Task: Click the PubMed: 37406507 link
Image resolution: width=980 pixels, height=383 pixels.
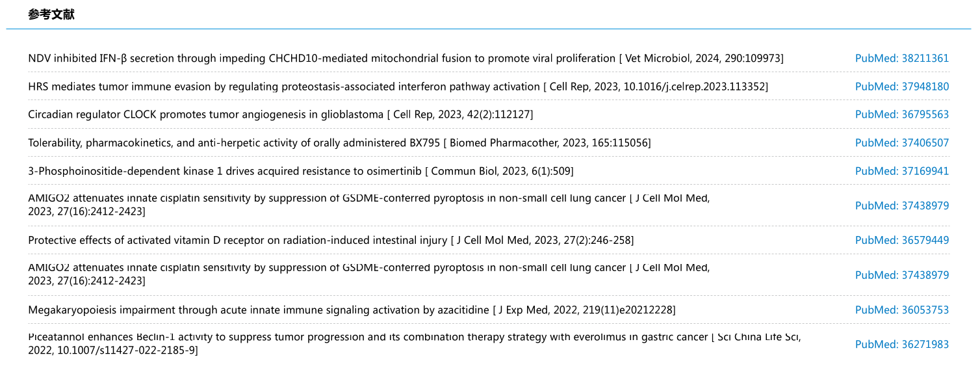Action: tap(902, 142)
